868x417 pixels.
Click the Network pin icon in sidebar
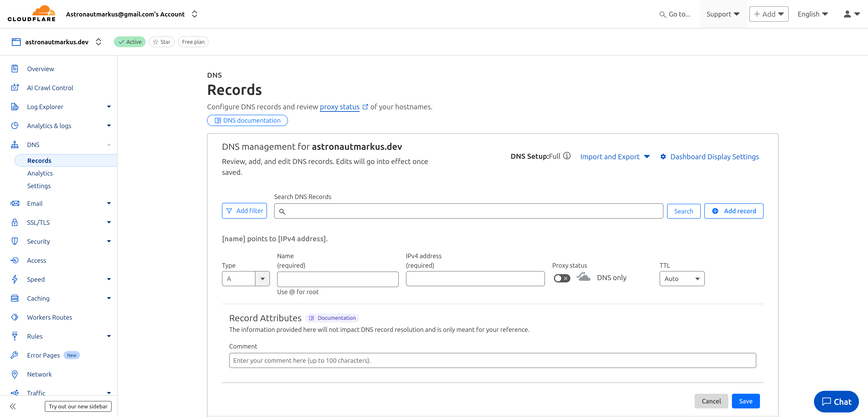15,374
